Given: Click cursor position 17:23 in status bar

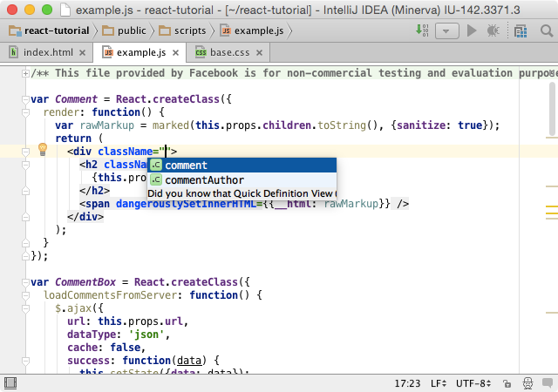Looking at the screenshot, I should coord(407,383).
